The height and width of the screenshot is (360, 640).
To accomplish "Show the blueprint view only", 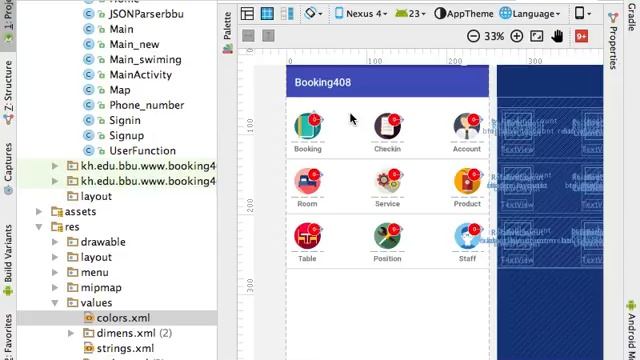I will tap(267, 13).
